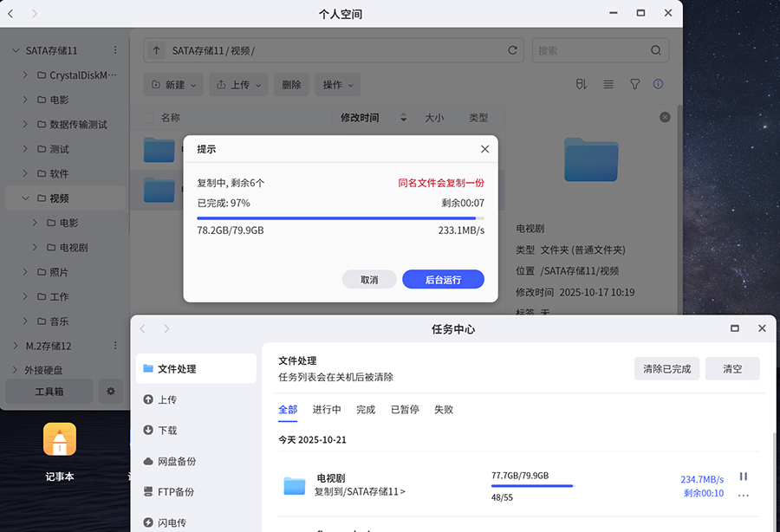The width and height of the screenshot is (780, 532).
Task: Click the 电视剧 task folder icon
Action: (294, 486)
